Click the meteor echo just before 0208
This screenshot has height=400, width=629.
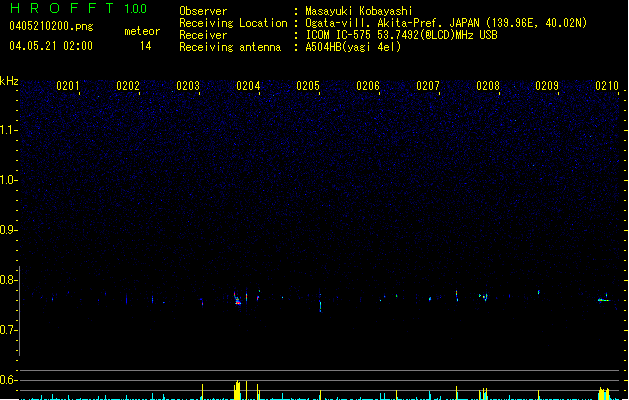point(483,297)
